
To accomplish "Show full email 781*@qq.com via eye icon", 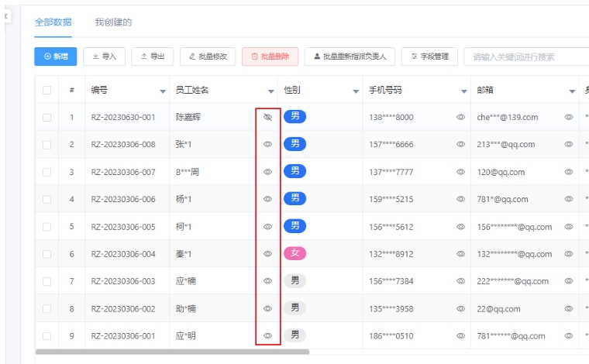I will [569, 199].
